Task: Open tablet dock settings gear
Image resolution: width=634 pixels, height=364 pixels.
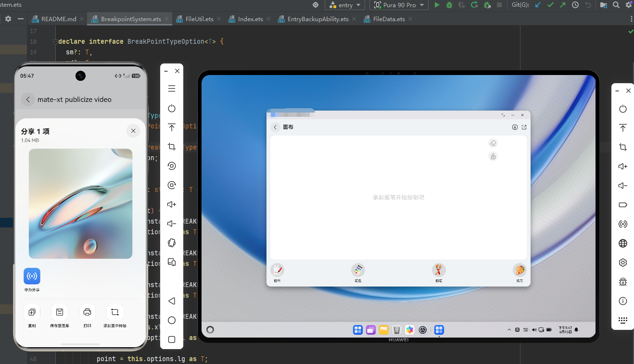Action: [x=423, y=330]
